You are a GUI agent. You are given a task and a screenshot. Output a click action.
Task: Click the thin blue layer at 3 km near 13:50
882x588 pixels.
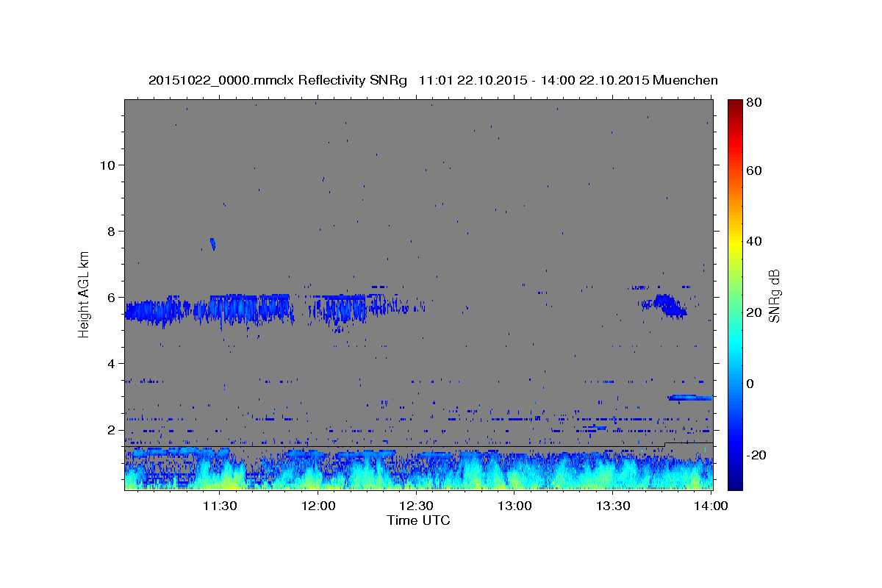point(690,398)
